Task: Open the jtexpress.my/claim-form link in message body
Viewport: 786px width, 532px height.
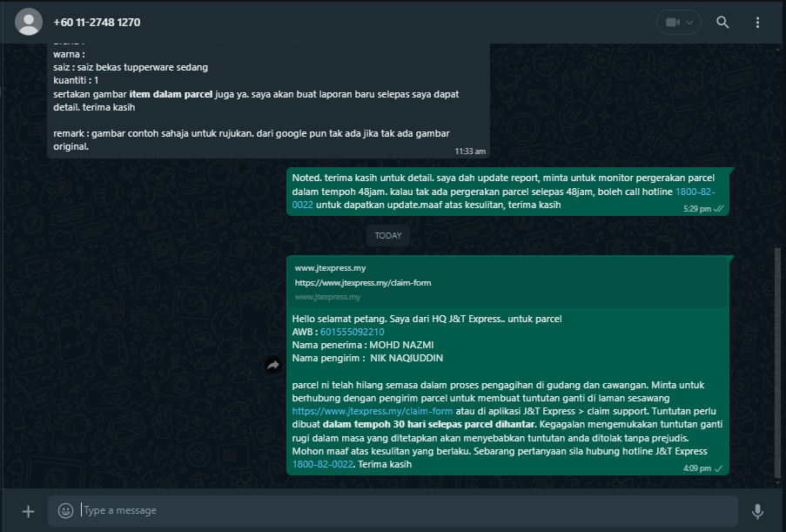Action: click(x=372, y=411)
